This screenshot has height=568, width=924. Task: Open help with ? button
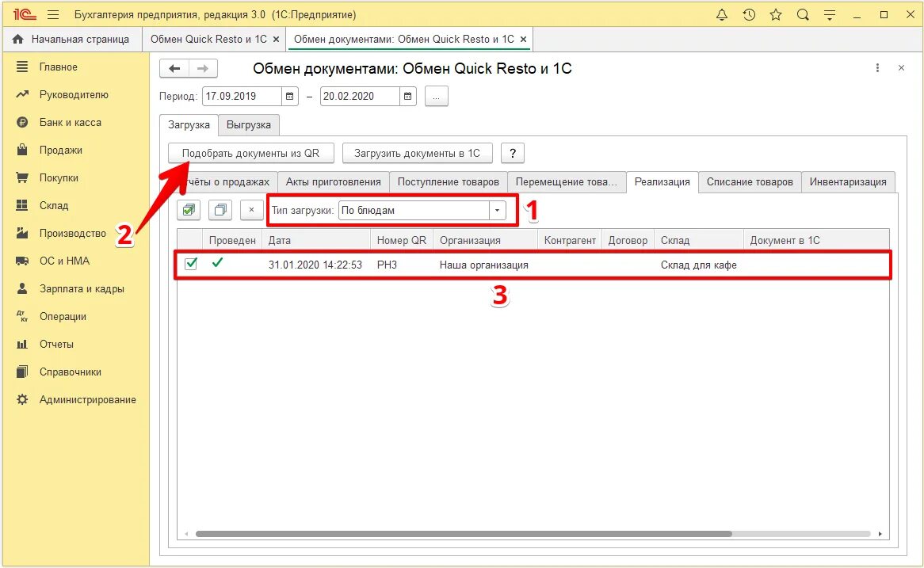513,153
